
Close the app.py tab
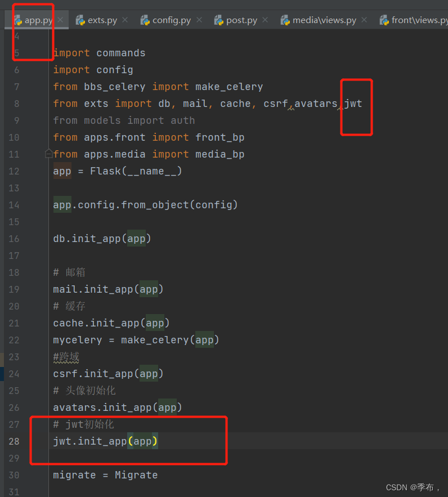pyautogui.click(x=60, y=20)
